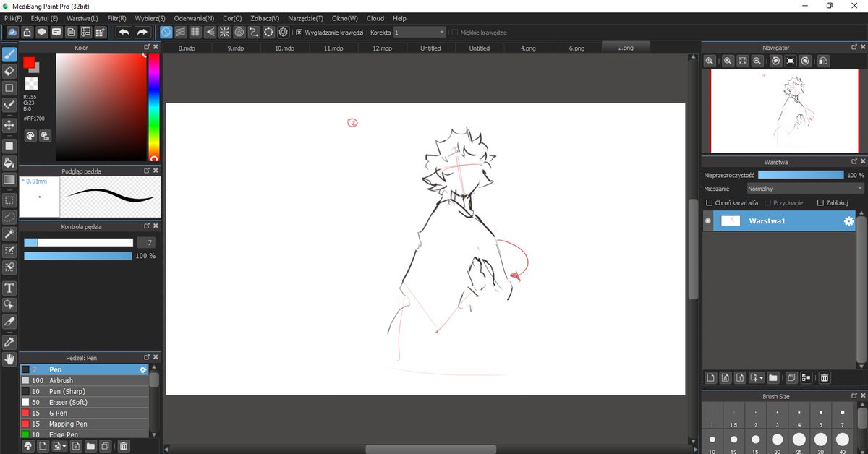The image size is (868, 454).
Task: Select the Magic Wand tool
Action: tap(9, 234)
